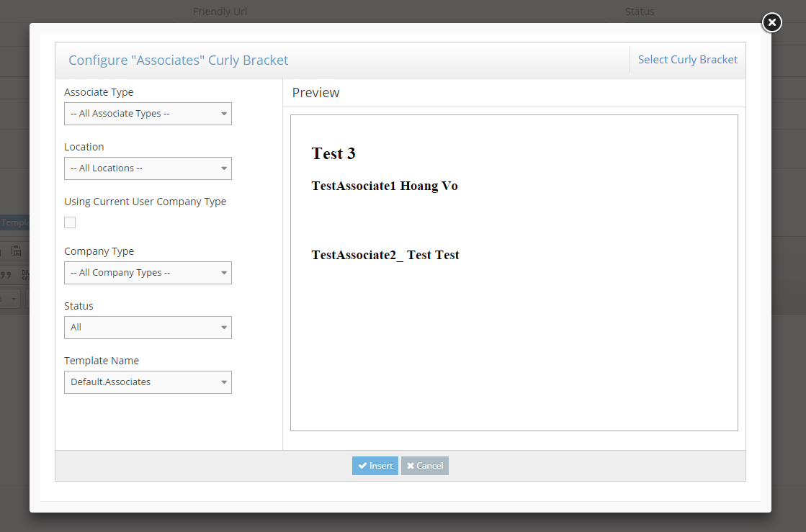This screenshot has height=532, width=806.
Task: Expand the Associate Type dropdown
Action: pos(148,114)
